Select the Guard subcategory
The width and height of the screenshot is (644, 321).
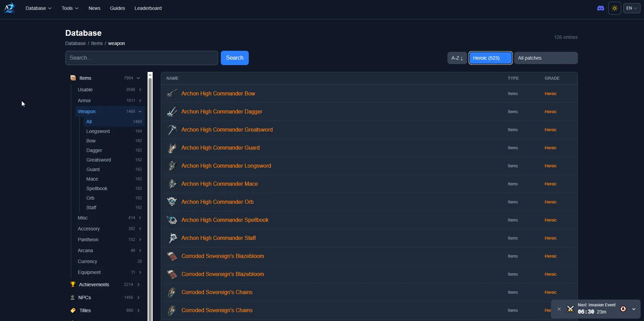[x=114, y=169]
